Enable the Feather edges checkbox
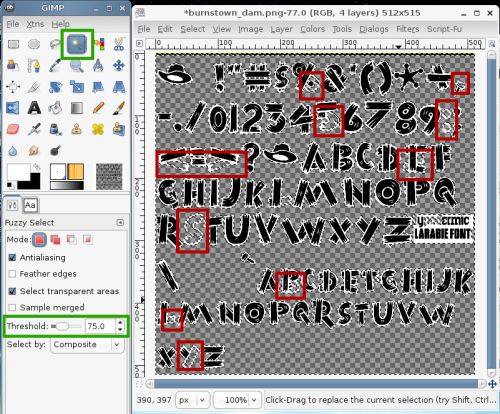The height and width of the screenshot is (414, 500). [12, 274]
